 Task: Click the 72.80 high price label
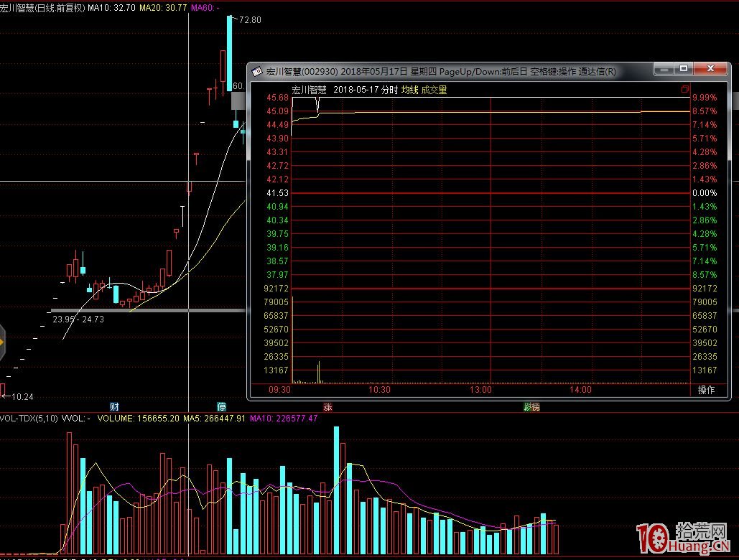[x=250, y=20]
